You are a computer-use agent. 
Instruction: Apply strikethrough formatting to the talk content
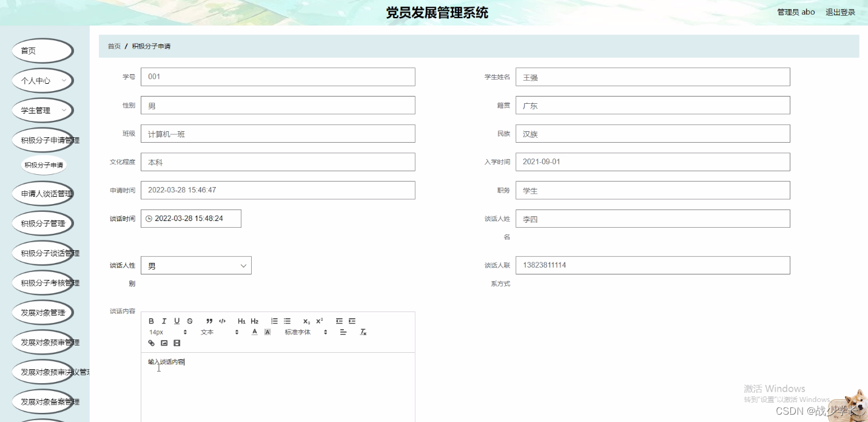[190, 321]
